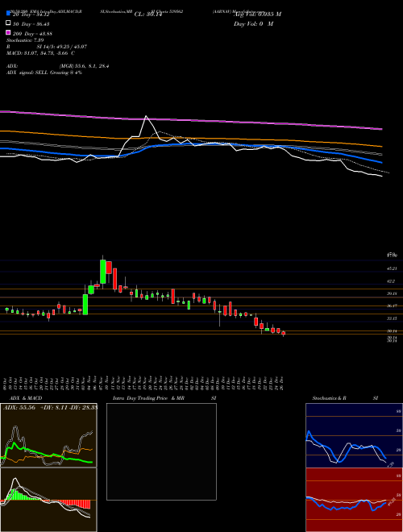Click the MACD values line

click(x=41, y=53)
